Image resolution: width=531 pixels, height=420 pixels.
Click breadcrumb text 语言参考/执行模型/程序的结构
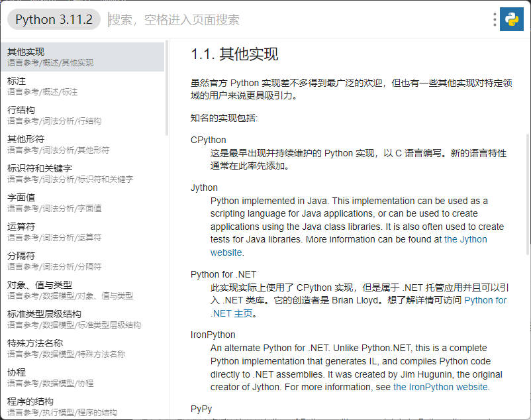point(62,412)
